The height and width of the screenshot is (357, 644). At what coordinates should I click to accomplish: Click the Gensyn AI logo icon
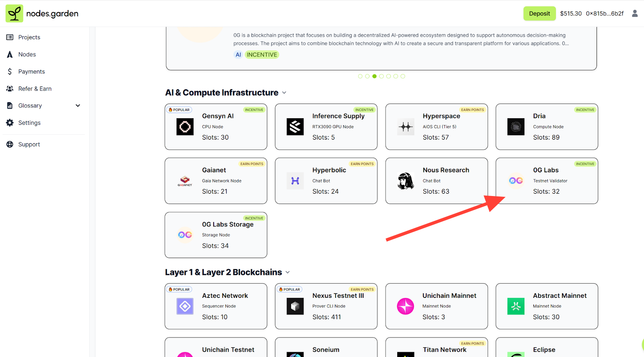[185, 127]
